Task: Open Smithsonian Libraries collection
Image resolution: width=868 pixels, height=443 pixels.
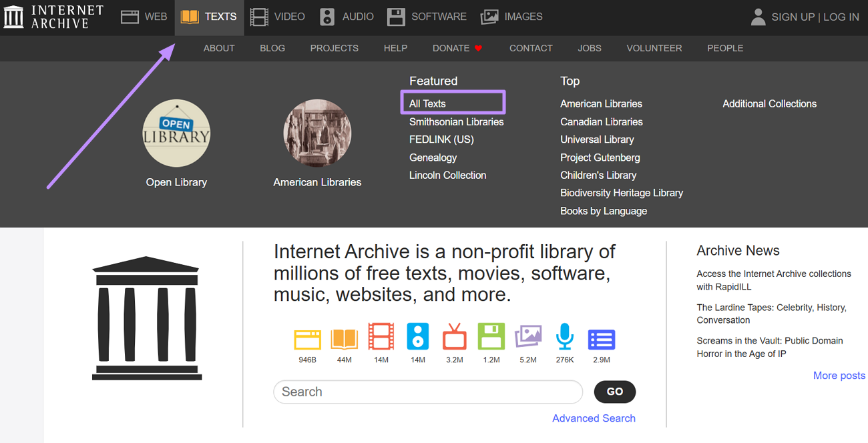Action: pos(457,121)
